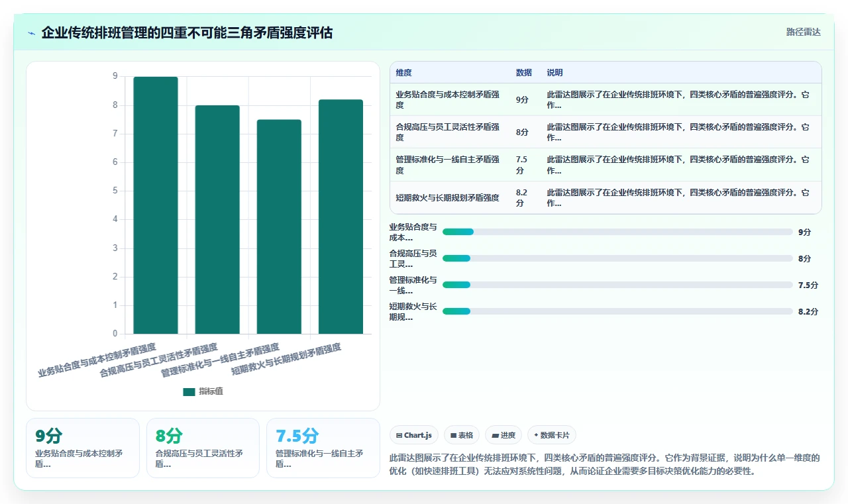
Task: Click the 8.2分 progress bar for 短期救火与长期规
Action: [x=617, y=311]
